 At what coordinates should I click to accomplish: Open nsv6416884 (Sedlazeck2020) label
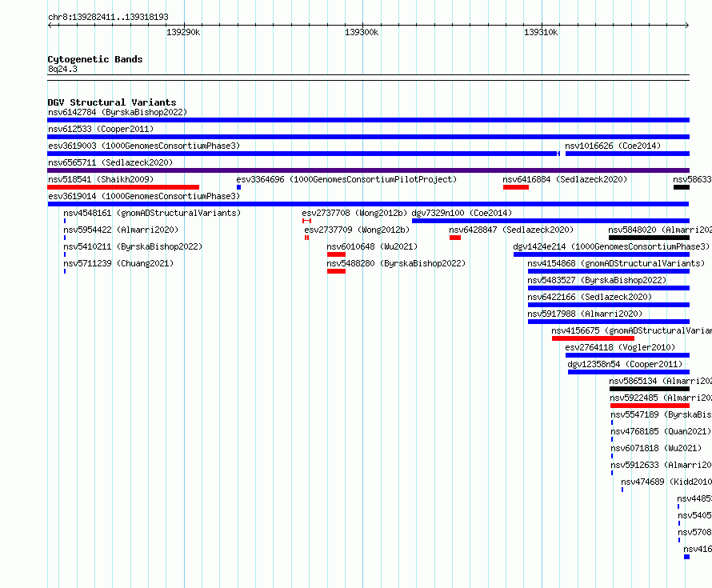(x=565, y=179)
